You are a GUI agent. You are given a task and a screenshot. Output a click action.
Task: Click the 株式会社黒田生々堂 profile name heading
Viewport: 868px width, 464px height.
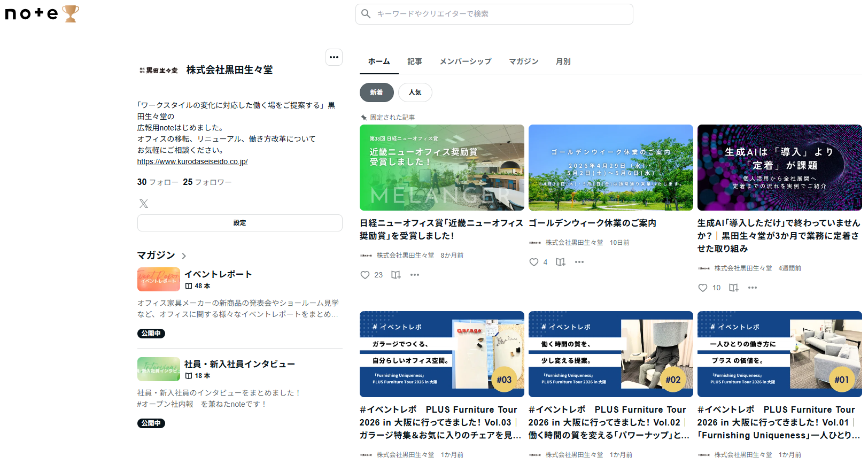click(230, 70)
